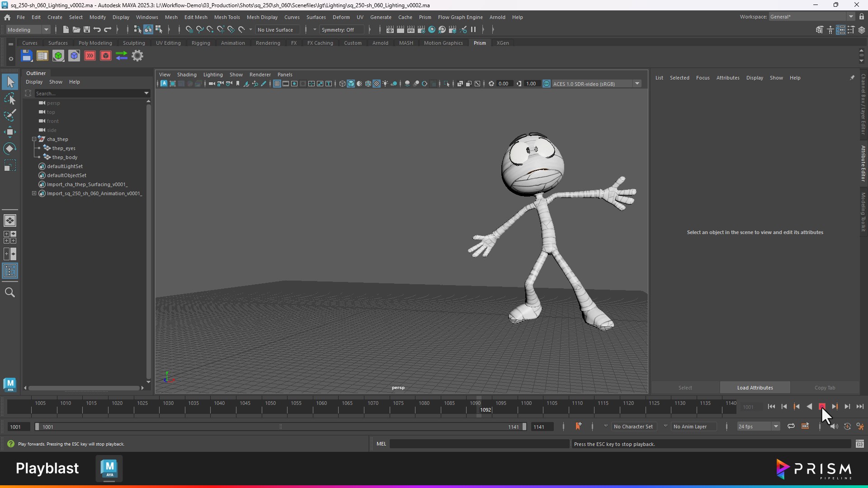The image size is (868, 488).
Task: Collapse the cha_thep group in Outliner
Action: [34, 139]
